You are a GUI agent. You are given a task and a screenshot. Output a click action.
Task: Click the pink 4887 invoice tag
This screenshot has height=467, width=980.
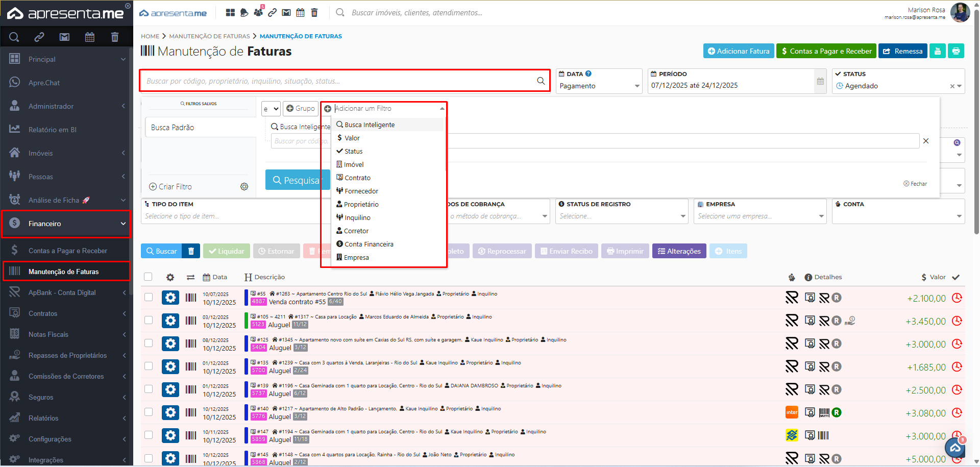tap(258, 302)
